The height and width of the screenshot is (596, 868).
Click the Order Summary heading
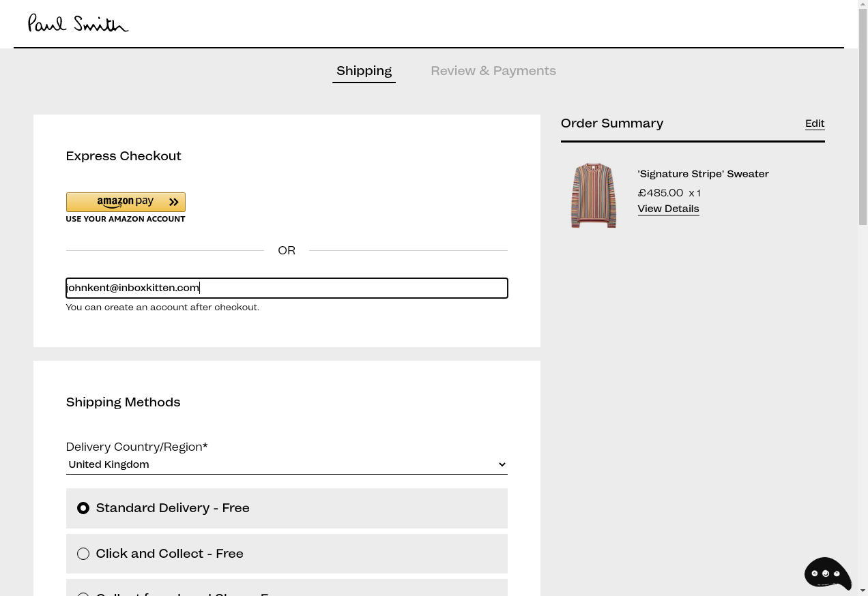[x=612, y=123]
